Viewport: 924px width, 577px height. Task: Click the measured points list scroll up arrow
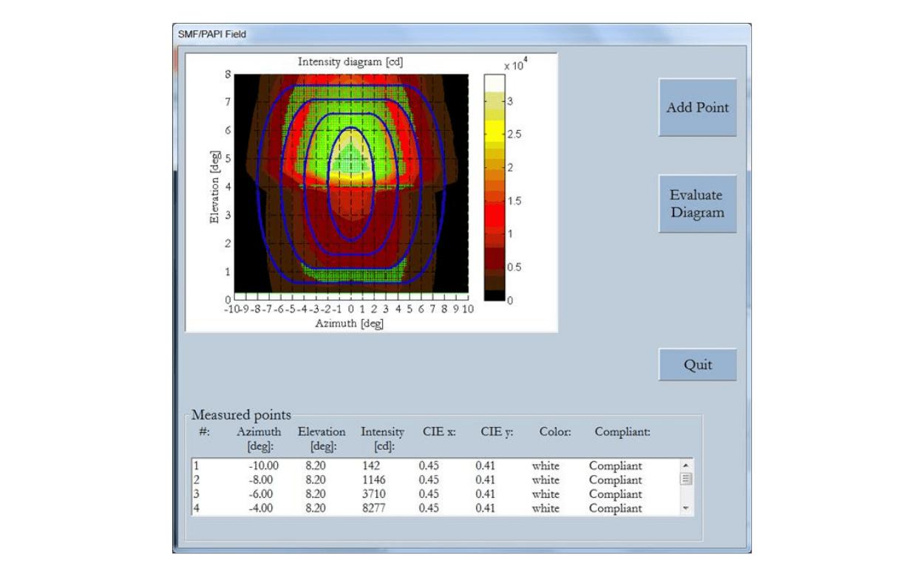(x=686, y=465)
